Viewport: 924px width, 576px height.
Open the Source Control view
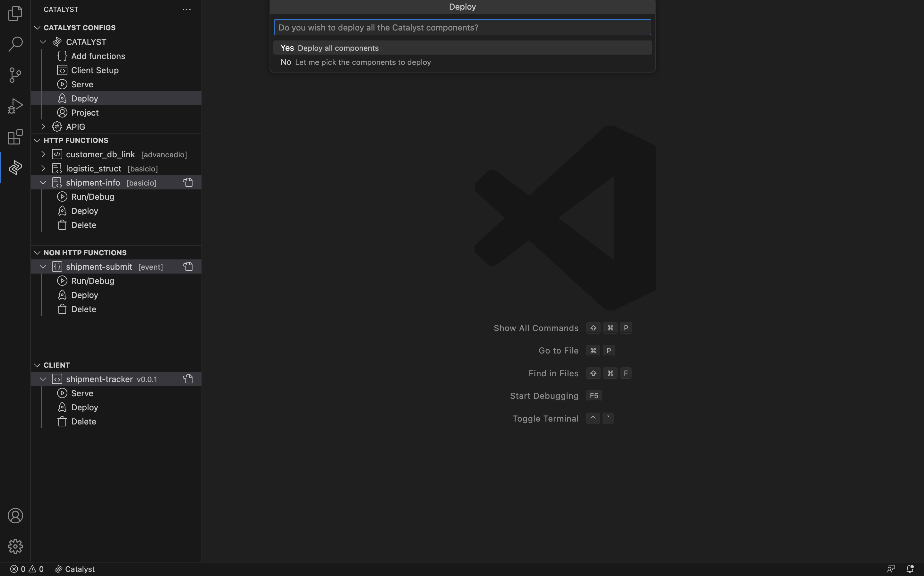click(15, 75)
